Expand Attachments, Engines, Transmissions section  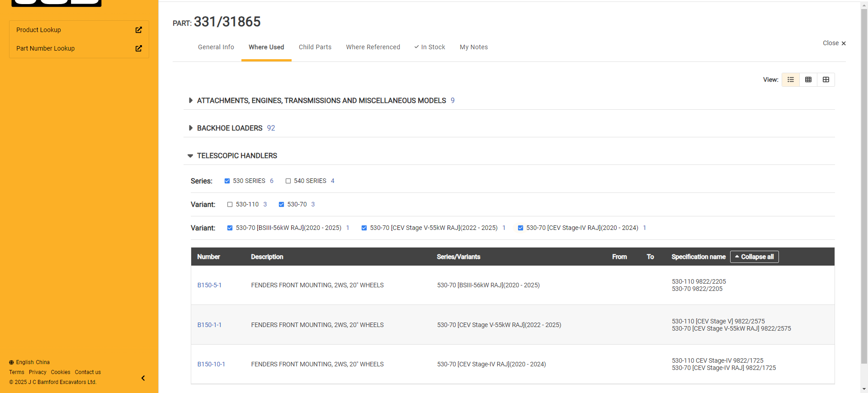pyautogui.click(x=190, y=101)
